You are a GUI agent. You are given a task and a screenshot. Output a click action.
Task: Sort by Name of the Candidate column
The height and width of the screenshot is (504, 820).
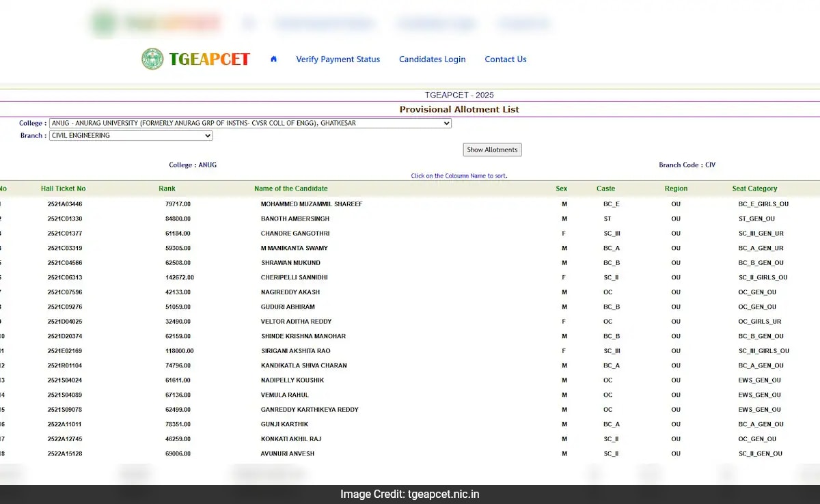(290, 188)
